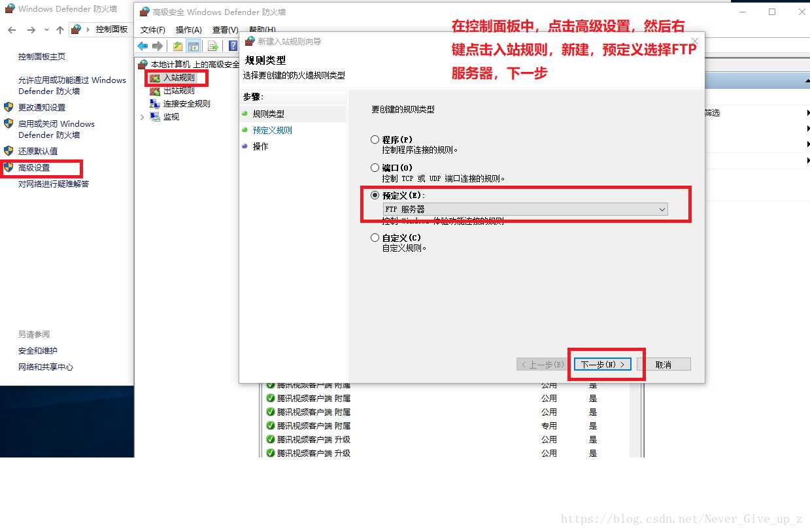Click shield icon beside 启用或关闭 Windows Defender 防火墙
Screen dimensions: 810x532
[8, 124]
